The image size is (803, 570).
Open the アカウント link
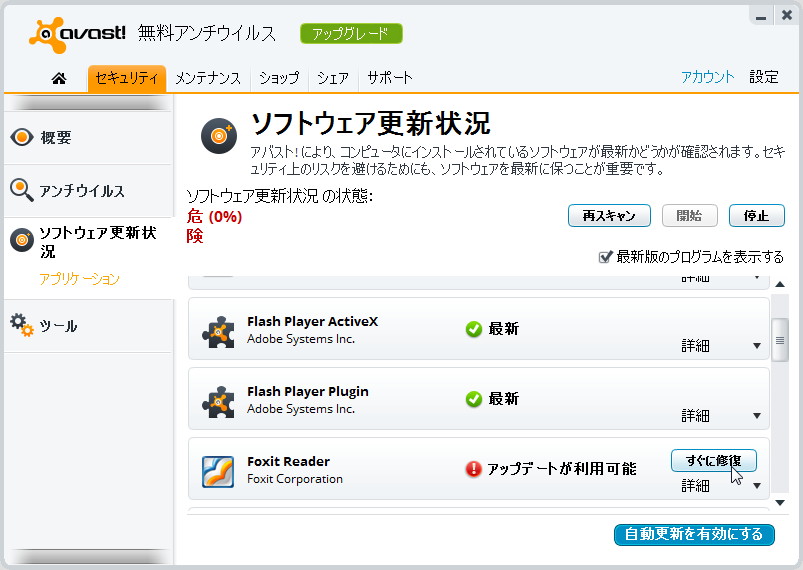click(707, 77)
